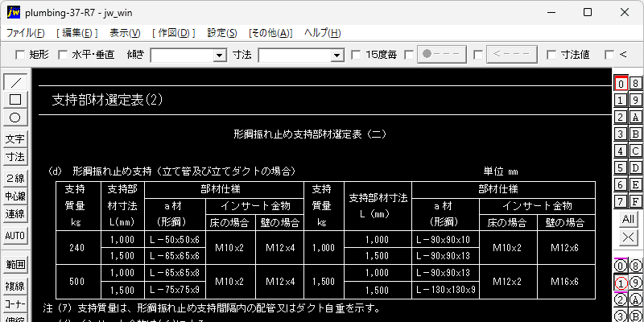Activate the 範囲 range selection tool
The height and width of the screenshot is (322, 644).
click(x=15, y=265)
